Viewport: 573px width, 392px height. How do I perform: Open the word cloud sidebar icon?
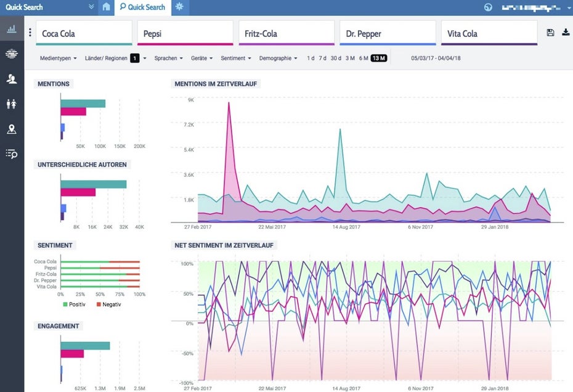click(x=12, y=54)
